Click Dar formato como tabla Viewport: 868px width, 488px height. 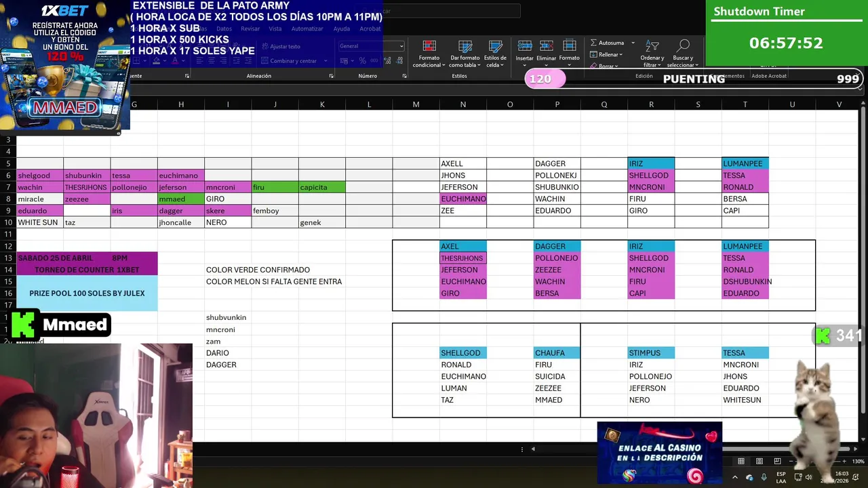465,54
